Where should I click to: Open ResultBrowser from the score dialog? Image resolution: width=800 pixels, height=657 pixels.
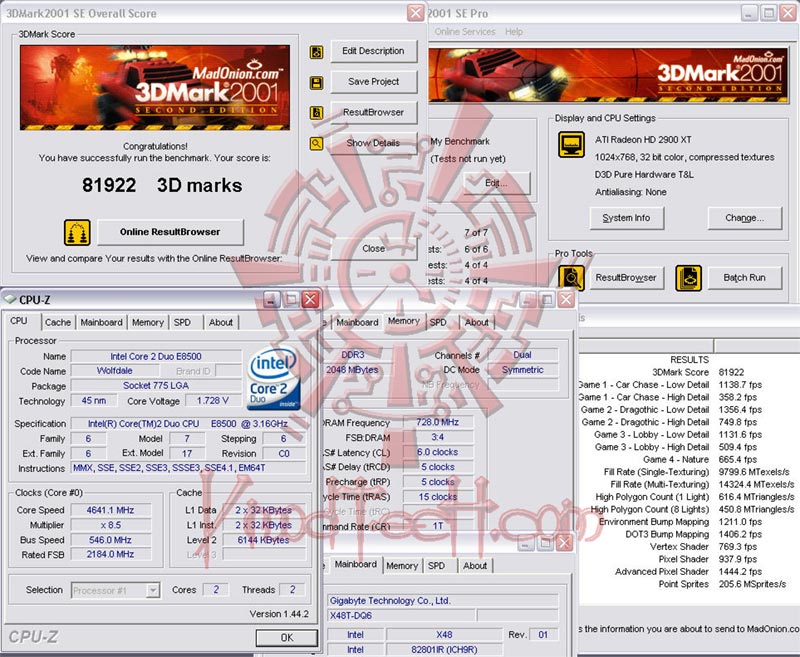[373, 112]
